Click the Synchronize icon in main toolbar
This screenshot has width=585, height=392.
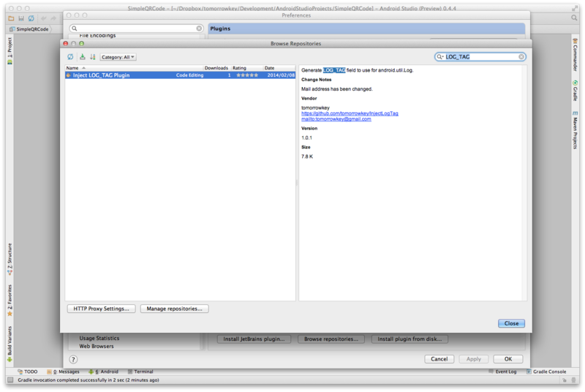coord(31,18)
